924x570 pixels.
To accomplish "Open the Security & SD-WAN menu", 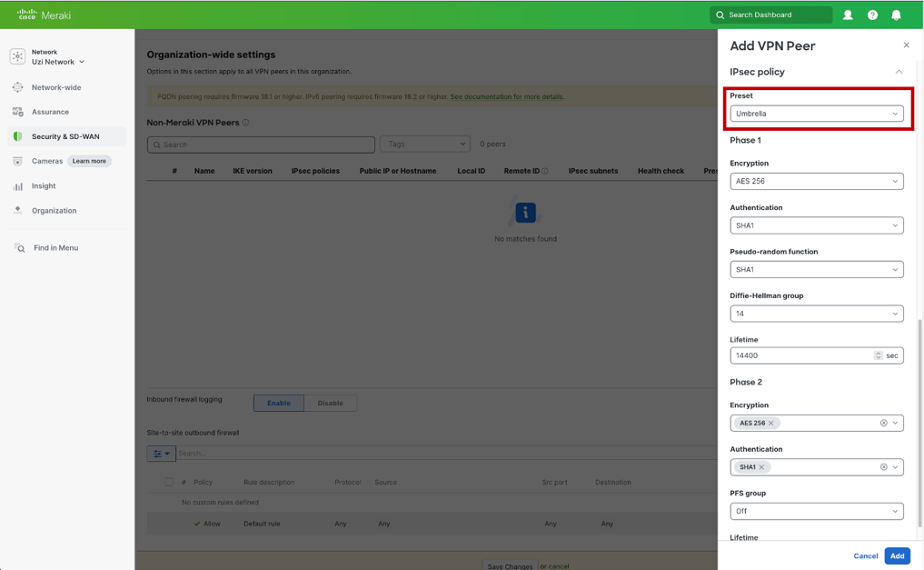I will click(65, 136).
